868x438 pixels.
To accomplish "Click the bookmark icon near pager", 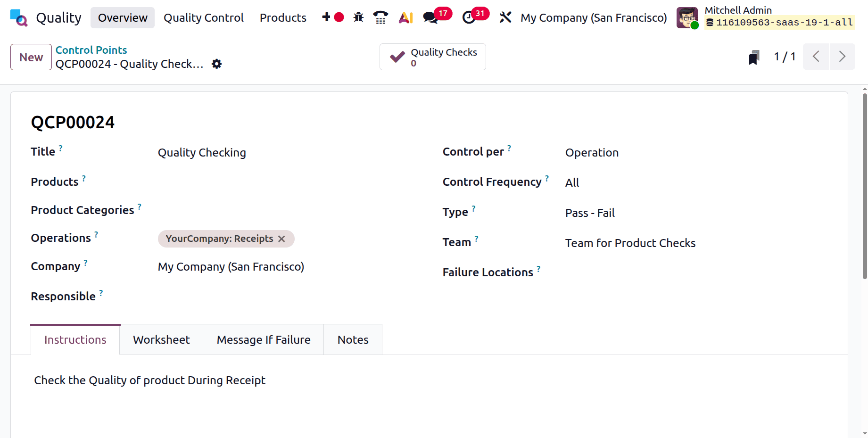I will pyautogui.click(x=754, y=58).
